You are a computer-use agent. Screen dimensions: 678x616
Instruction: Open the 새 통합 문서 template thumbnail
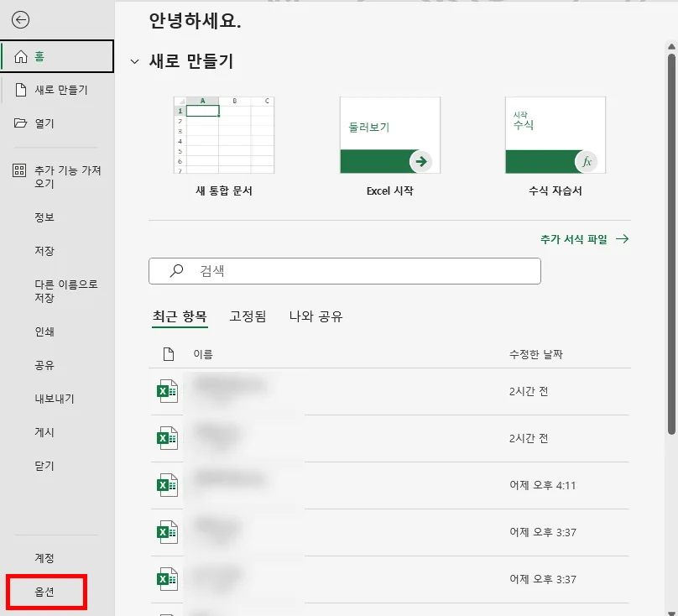pyautogui.click(x=225, y=134)
